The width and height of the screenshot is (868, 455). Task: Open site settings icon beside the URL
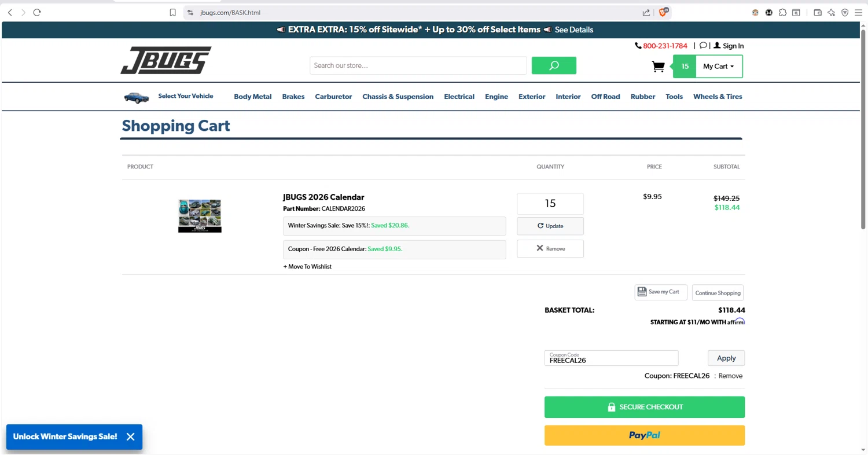[190, 12]
